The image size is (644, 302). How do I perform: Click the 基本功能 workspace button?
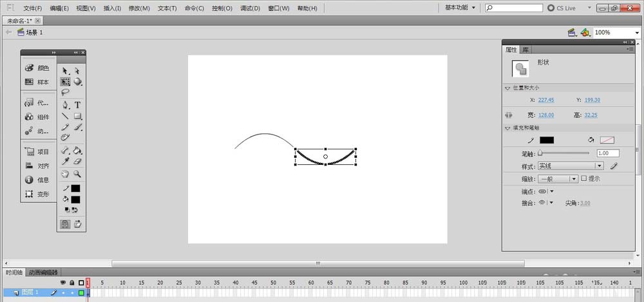460,8
